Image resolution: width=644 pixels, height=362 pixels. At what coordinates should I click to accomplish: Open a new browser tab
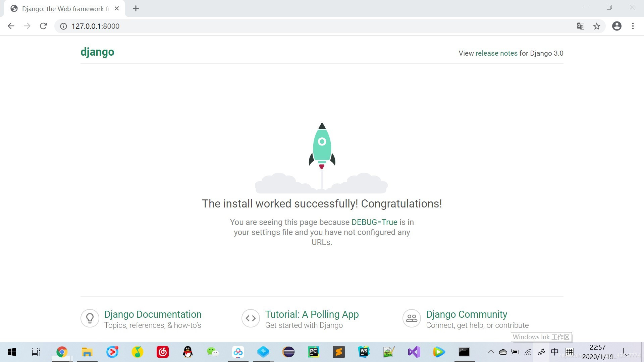tap(136, 9)
